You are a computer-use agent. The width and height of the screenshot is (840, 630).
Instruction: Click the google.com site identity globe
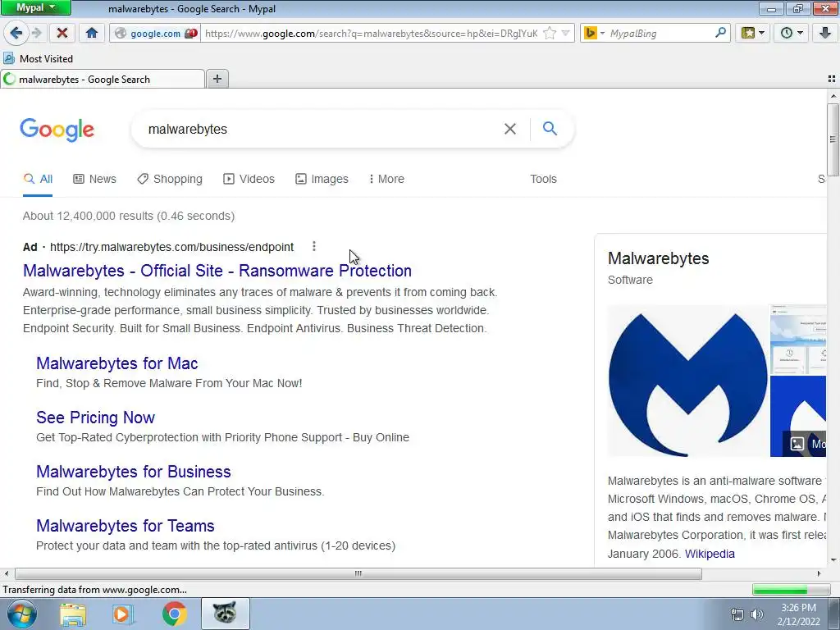coord(121,33)
